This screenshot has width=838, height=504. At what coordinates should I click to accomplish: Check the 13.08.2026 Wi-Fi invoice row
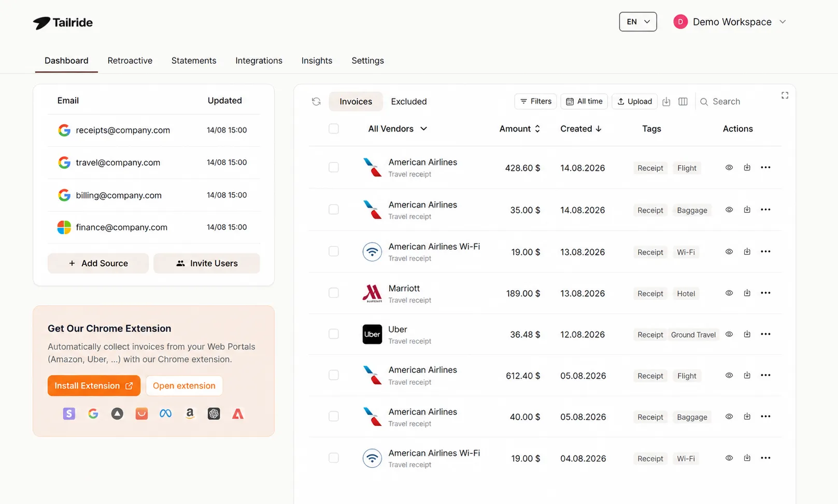[x=334, y=251]
